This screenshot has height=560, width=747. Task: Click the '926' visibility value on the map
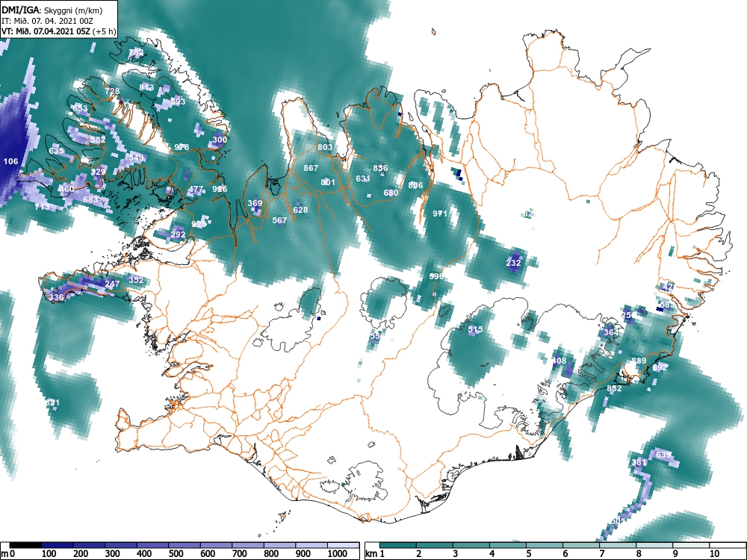pyautogui.click(x=220, y=189)
